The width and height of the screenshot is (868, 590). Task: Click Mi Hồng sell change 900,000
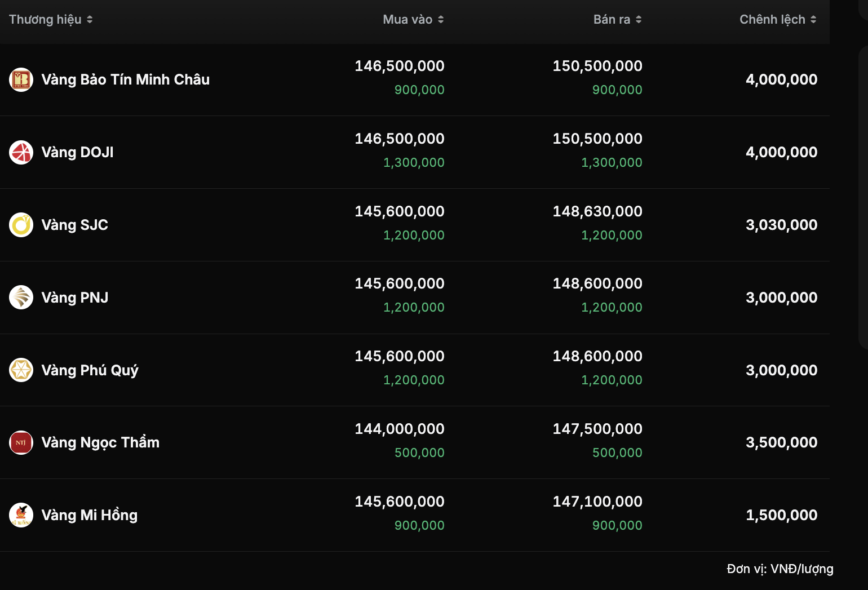point(617,525)
